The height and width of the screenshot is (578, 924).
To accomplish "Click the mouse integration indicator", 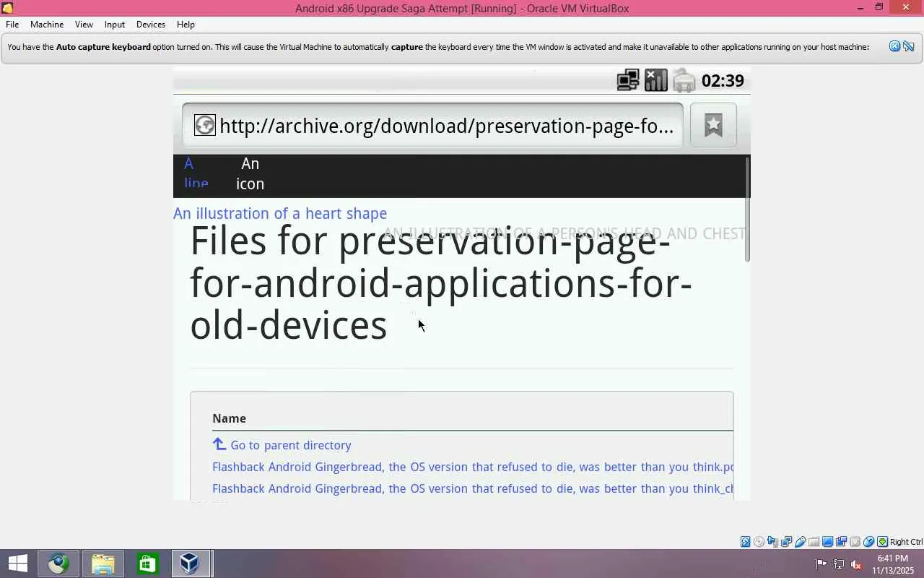I will pos(869,542).
